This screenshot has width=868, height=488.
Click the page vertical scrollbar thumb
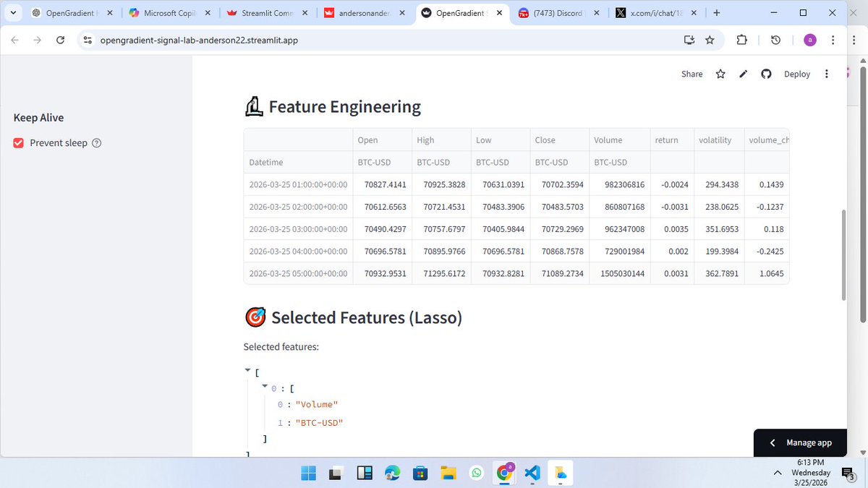click(843, 255)
